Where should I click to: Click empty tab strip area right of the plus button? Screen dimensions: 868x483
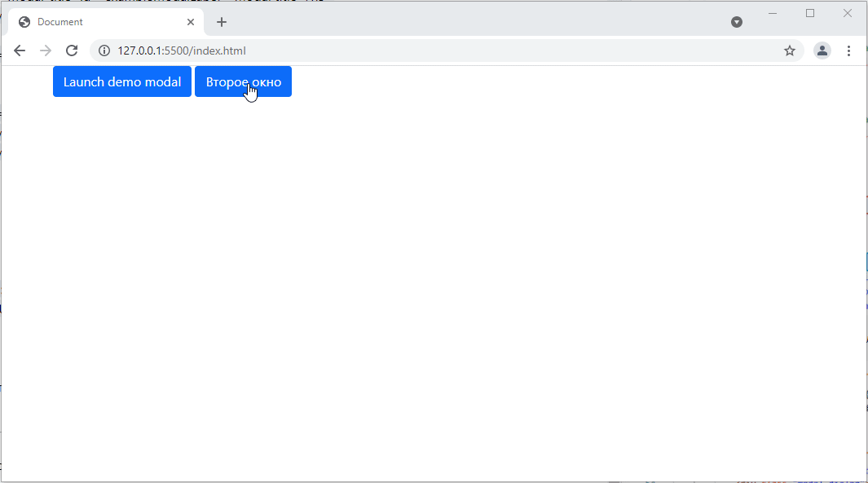point(473,22)
